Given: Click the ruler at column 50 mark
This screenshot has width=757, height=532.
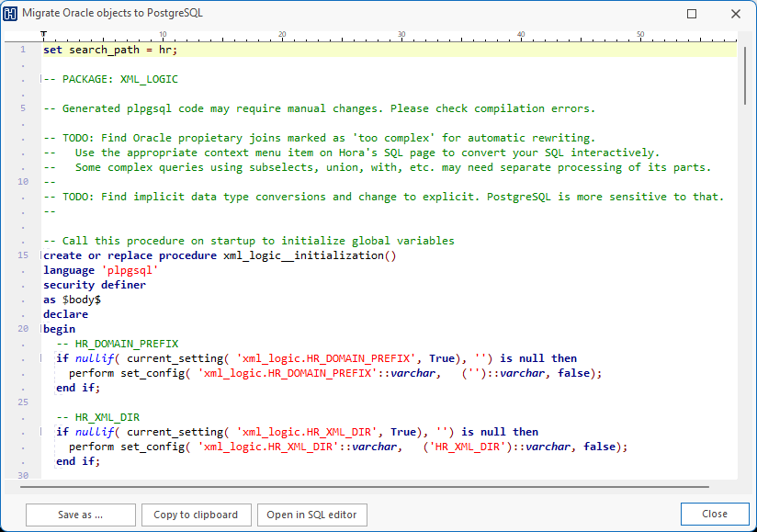Looking at the screenshot, I should tap(640, 36).
